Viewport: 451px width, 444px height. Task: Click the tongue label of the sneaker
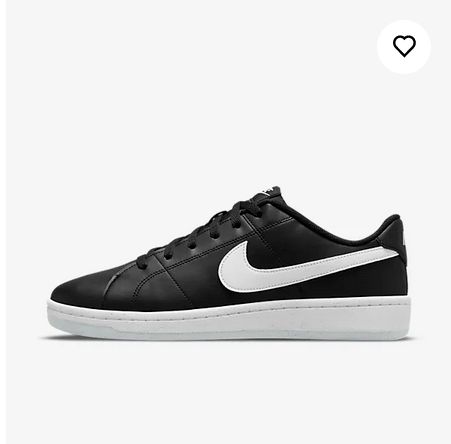[x=271, y=191]
